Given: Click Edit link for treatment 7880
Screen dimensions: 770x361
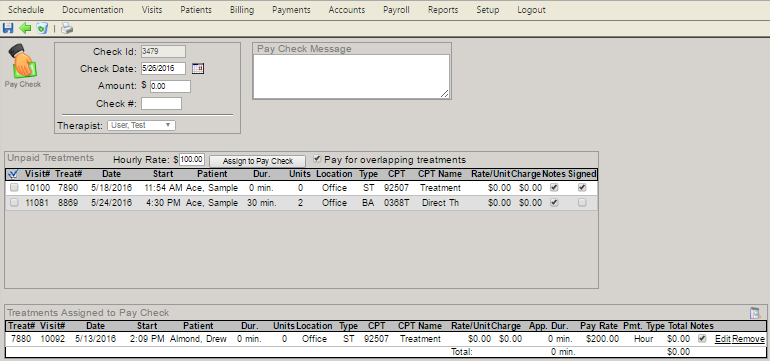Looking at the screenshot, I should pos(722,339).
